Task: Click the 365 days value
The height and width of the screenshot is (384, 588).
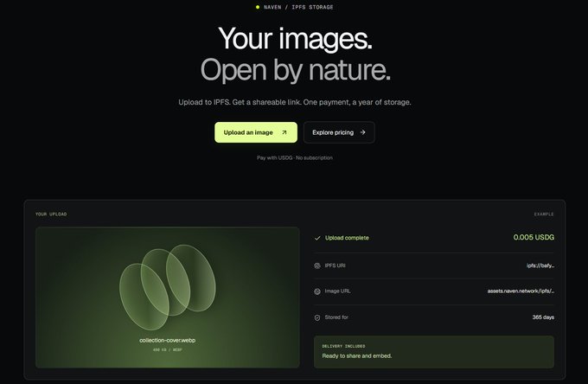Action: [x=543, y=317]
